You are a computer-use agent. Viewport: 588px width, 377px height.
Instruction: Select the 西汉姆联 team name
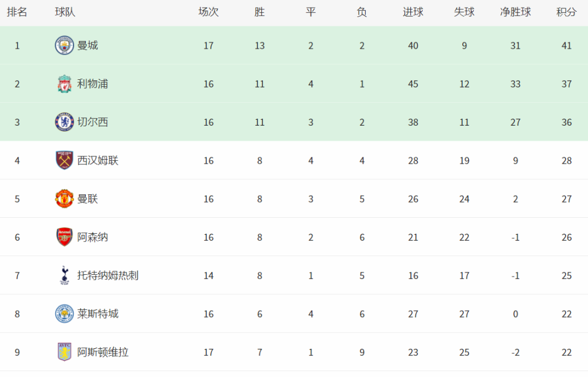[98, 161]
